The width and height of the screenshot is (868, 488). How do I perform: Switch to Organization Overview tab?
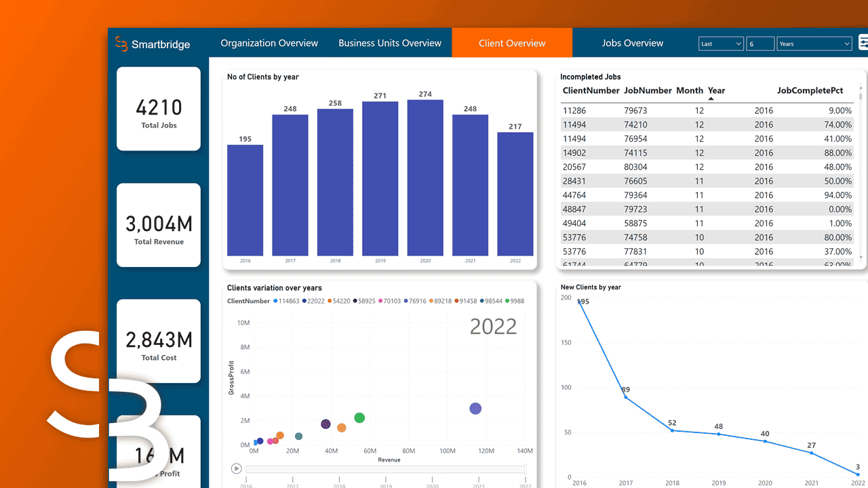(269, 43)
